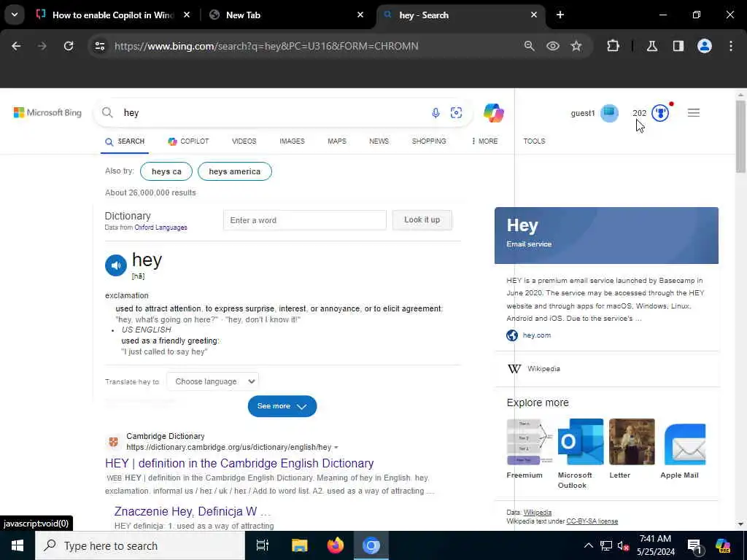Expand dictionary with See more
Image resolution: width=747 pixels, height=560 pixels.
pyautogui.click(x=282, y=406)
